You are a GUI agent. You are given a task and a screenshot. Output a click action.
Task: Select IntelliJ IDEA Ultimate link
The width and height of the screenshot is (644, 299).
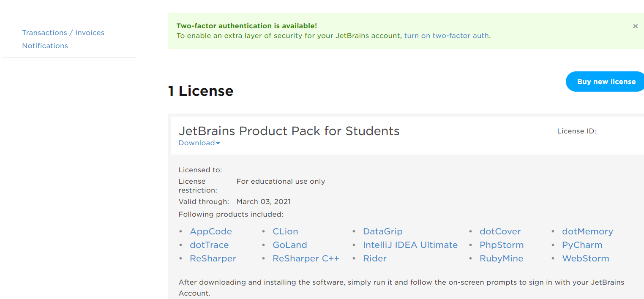tap(410, 245)
